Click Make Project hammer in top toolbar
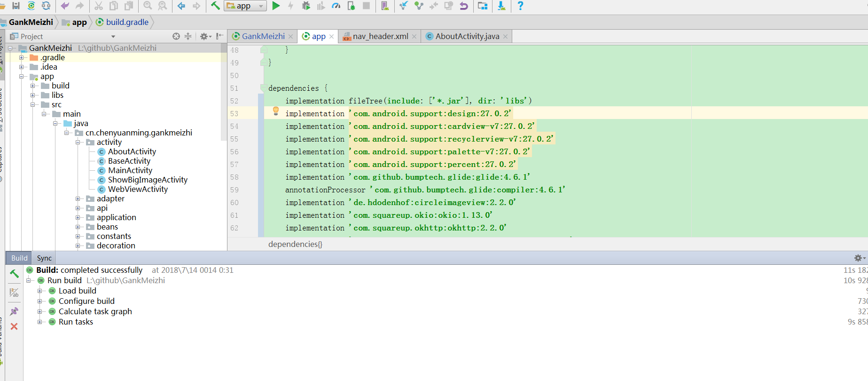This screenshot has width=868, height=381. point(215,6)
